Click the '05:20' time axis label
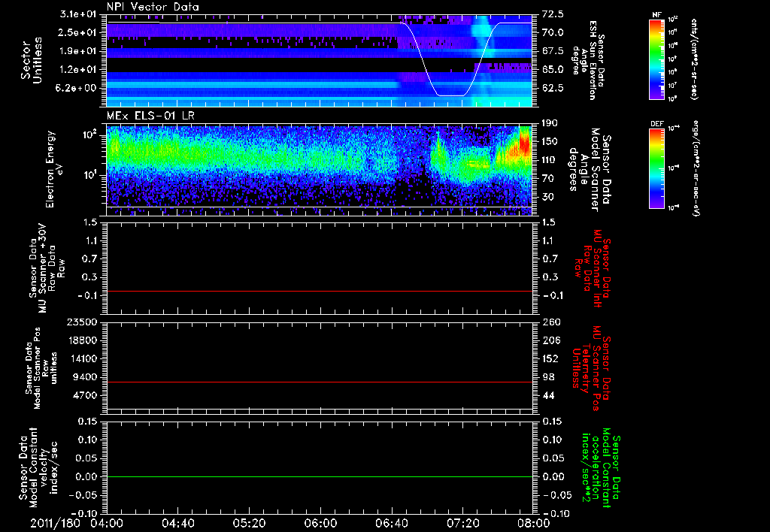Viewport: 770px width, 532px height. (250, 524)
